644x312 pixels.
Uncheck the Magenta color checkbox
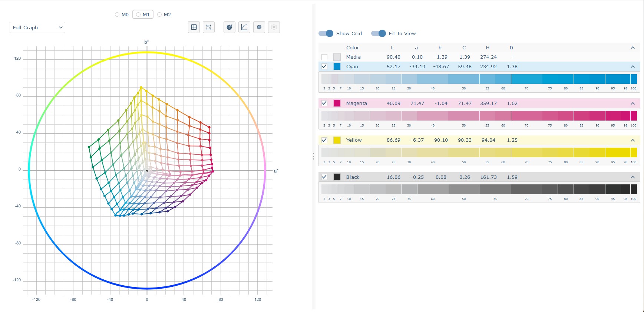[324, 103]
